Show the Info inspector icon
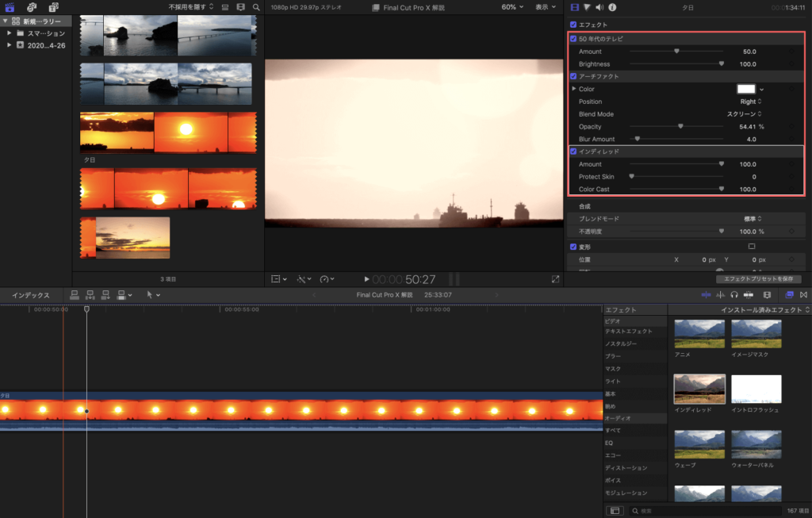 tap(612, 7)
